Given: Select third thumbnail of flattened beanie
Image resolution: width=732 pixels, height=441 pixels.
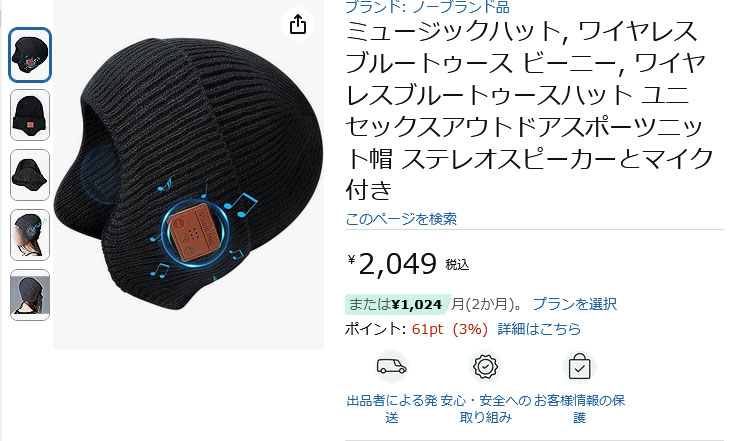Looking at the screenshot, I should (x=30, y=175).
